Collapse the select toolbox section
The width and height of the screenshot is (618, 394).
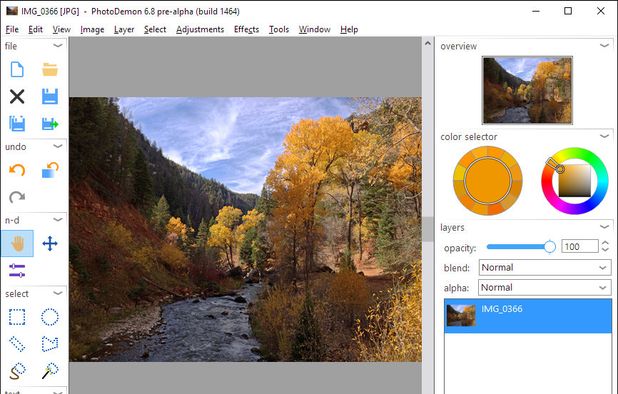[58, 293]
